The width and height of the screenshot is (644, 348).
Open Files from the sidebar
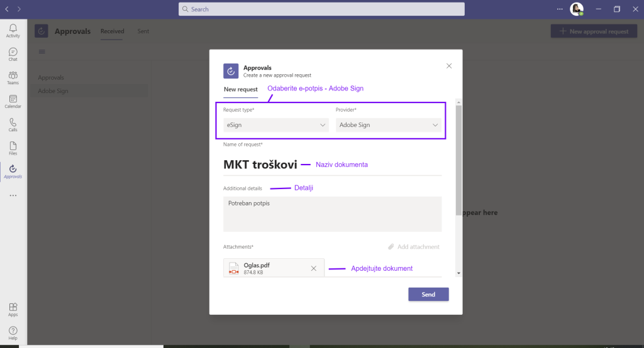[13, 148]
